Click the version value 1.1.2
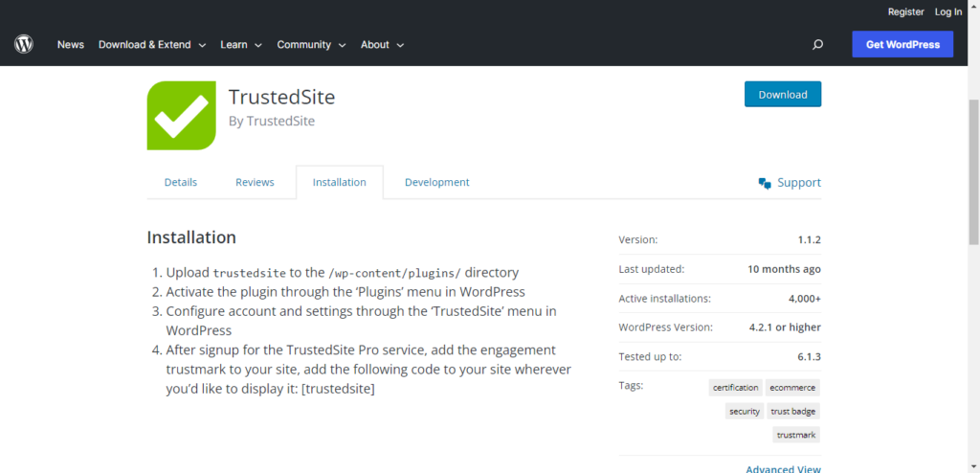The image size is (980, 473). click(x=810, y=239)
